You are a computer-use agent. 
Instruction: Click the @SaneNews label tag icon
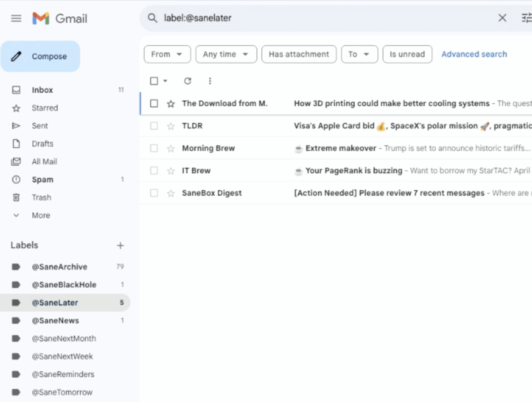pos(16,320)
